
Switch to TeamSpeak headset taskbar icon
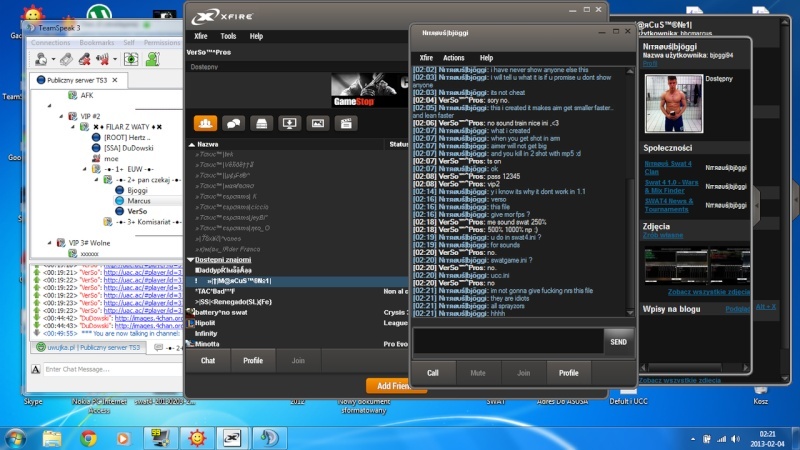(x=269, y=438)
